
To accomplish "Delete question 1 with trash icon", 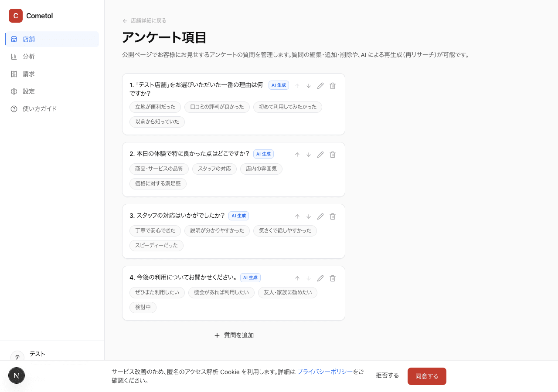I will point(333,86).
